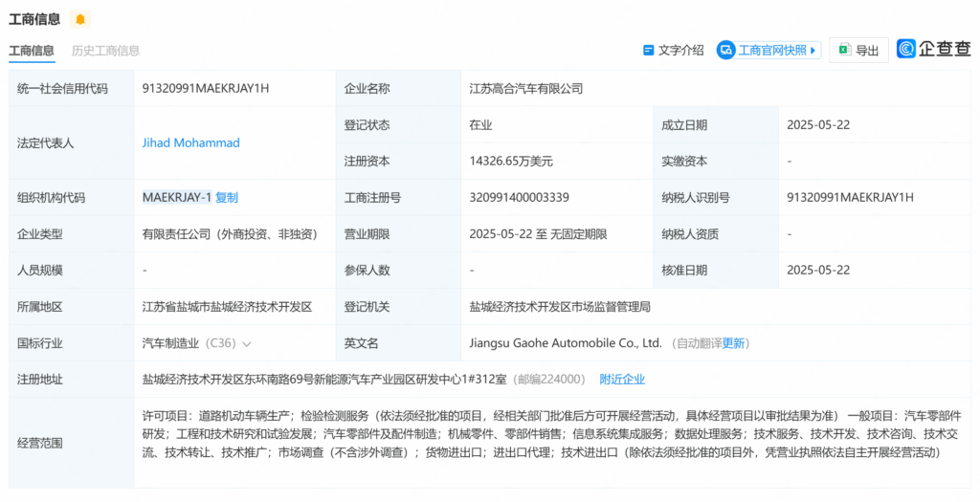Click the 文字介绍 text intro icon
980x502 pixels.
pos(649,50)
